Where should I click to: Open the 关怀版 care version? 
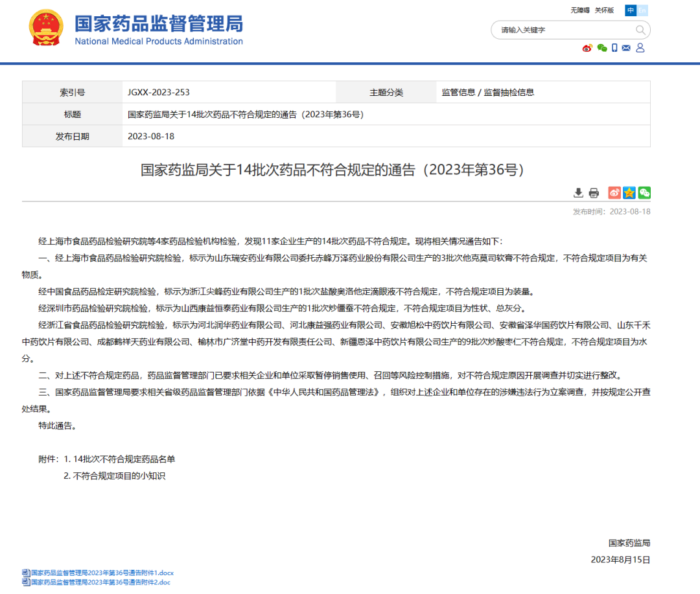(x=604, y=10)
